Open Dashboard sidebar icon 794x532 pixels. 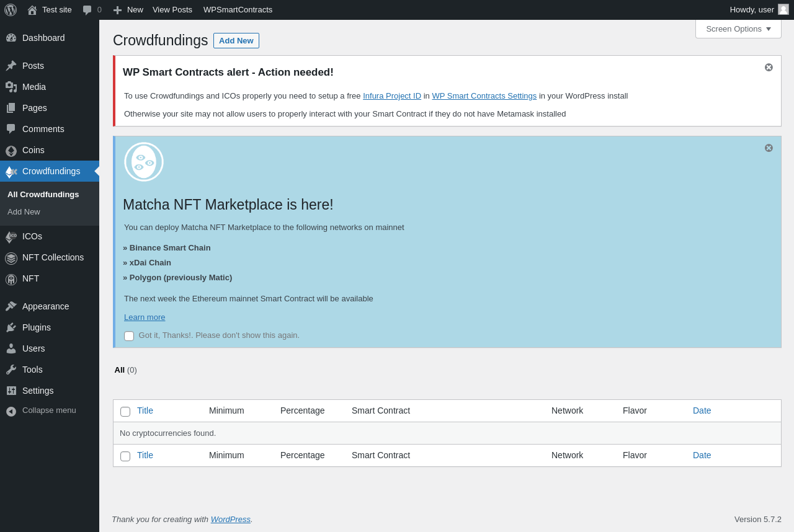point(11,38)
